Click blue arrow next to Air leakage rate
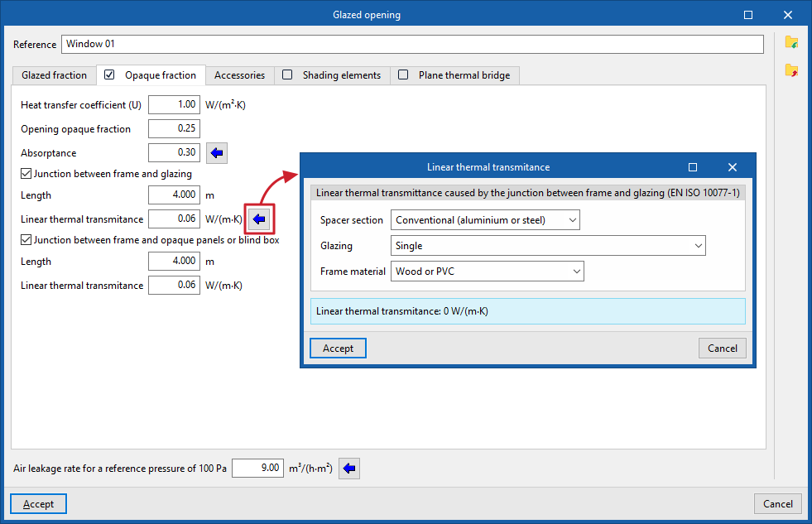This screenshot has width=812, height=524. click(349, 469)
